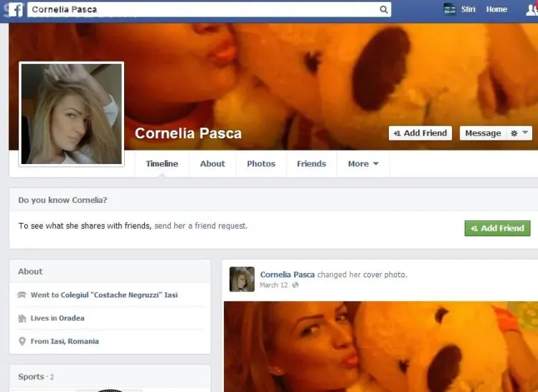The width and height of the screenshot is (538, 392).
Task: Switch to the About tab
Action: pos(212,164)
